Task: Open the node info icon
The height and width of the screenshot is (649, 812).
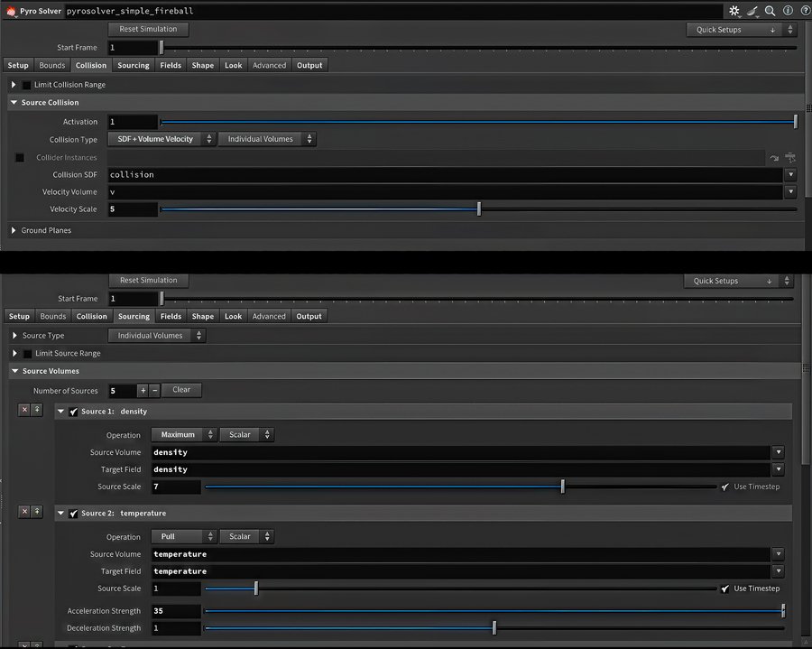Action: click(788, 10)
